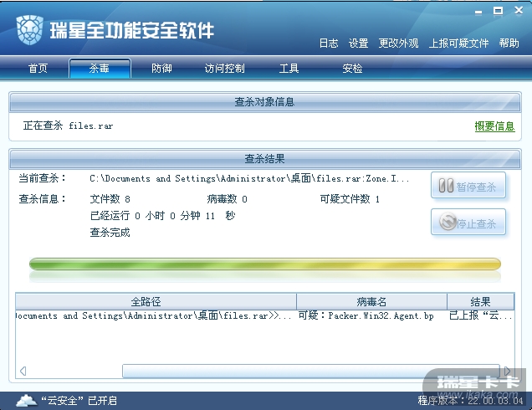532x410 pixels.
Task: Click the 结果 column header
Action: click(480, 301)
